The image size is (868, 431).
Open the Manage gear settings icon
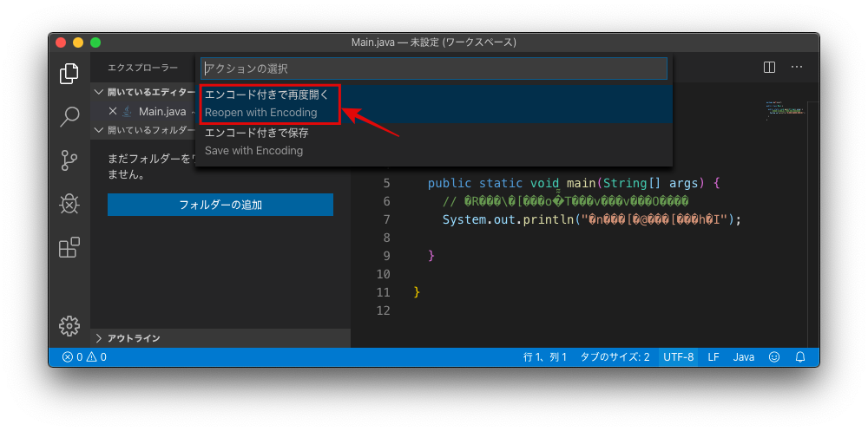click(69, 326)
